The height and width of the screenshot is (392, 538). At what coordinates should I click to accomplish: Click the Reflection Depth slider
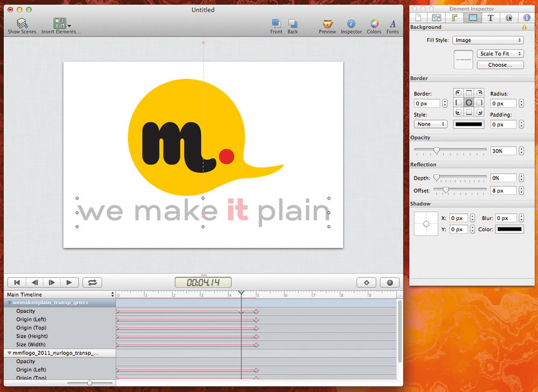point(460,177)
